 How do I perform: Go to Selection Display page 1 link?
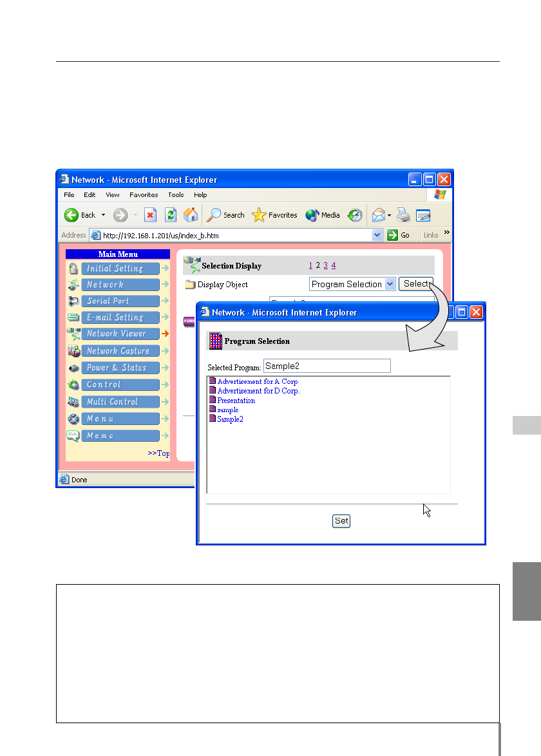[x=310, y=266]
